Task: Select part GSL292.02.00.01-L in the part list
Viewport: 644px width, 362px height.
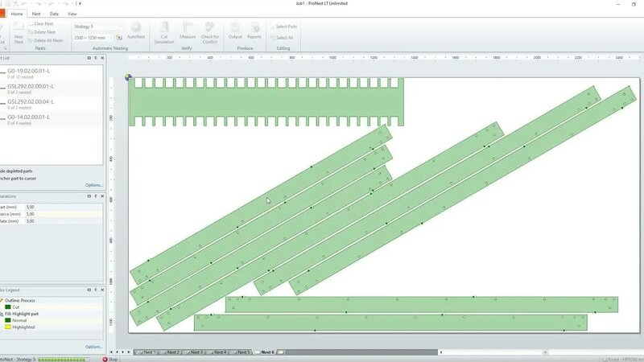Action: click(x=52, y=89)
